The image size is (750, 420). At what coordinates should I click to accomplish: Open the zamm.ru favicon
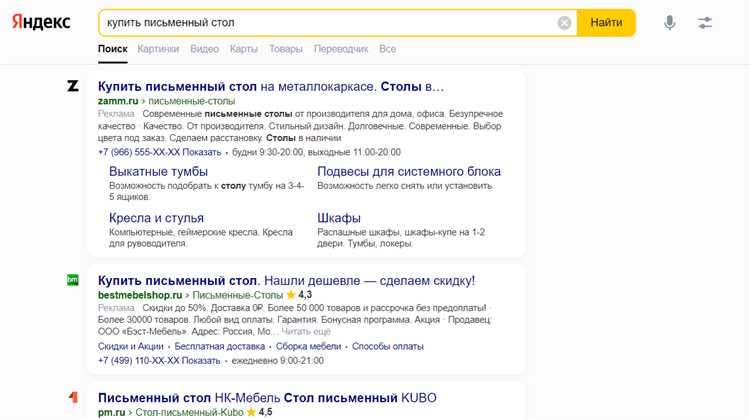[x=73, y=86]
